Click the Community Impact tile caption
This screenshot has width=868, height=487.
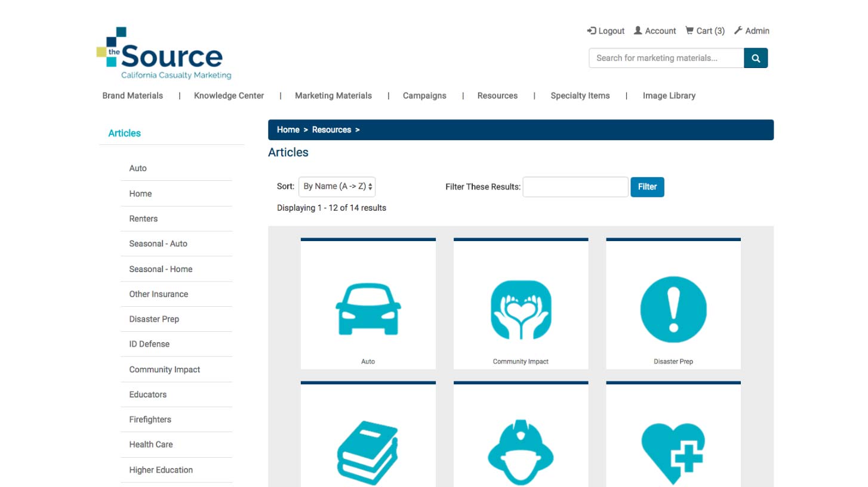[521, 362]
